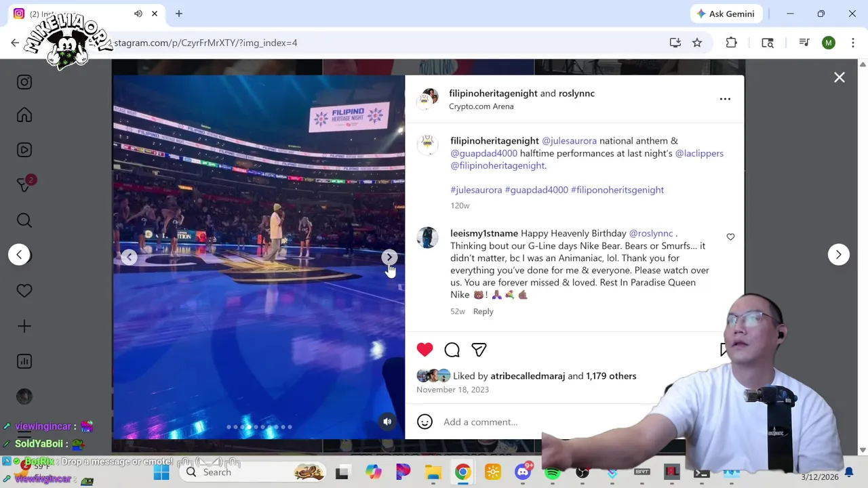This screenshot has height=488, width=868.
Task: Close the post overlay with the X
Action: tap(840, 77)
